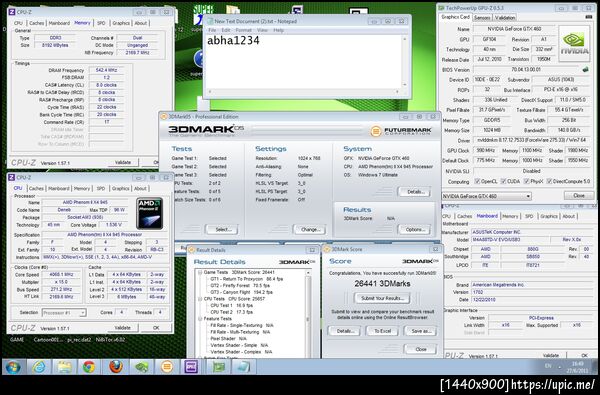Click the Notepad vertical scrollbar
This screenshot has width=600, height=395.
[404, 62]
